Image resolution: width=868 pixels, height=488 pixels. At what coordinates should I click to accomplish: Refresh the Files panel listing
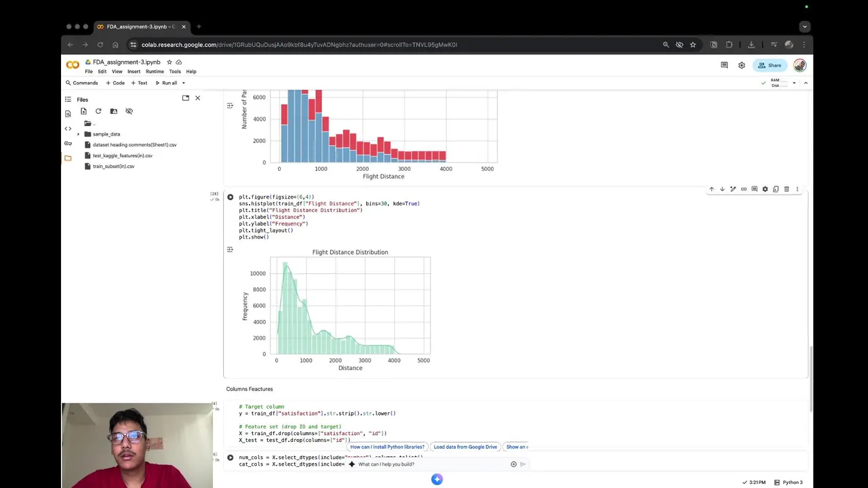[98, 111]
